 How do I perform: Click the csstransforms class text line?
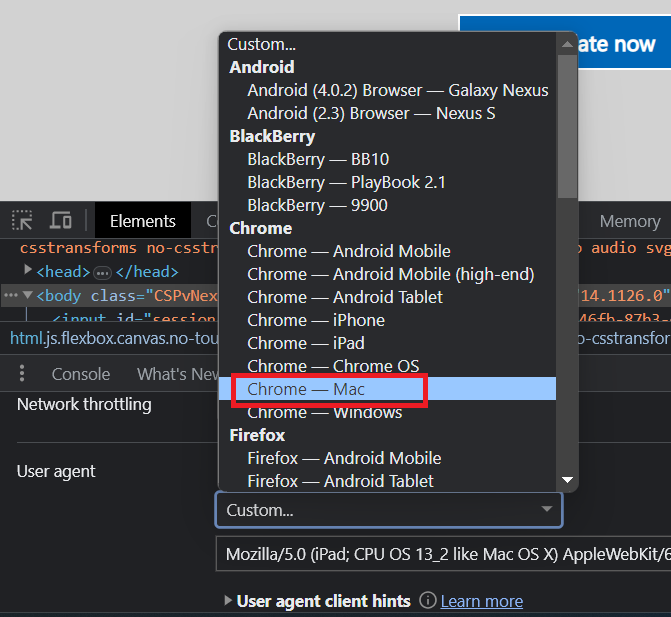tap(119, 248)
